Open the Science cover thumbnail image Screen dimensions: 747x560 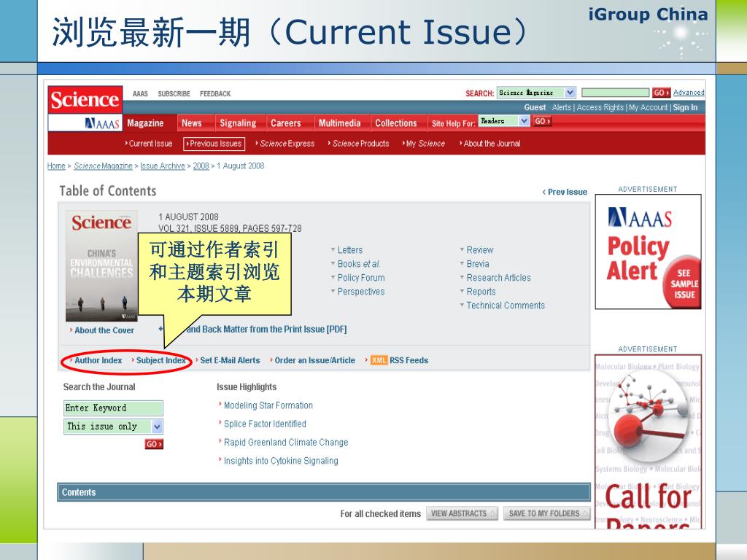tap(101, 265)
